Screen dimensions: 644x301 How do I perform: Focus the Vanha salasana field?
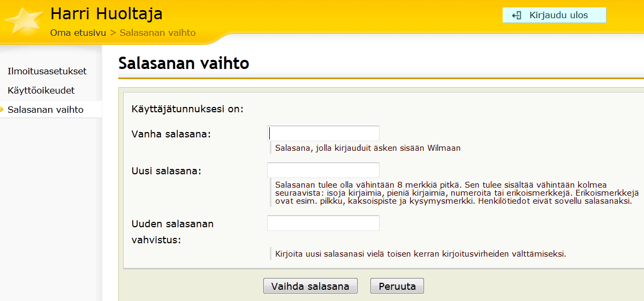(323, 134)
